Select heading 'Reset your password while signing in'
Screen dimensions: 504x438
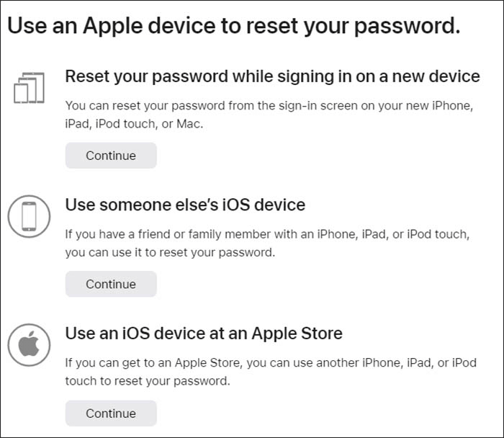(272, 76)
